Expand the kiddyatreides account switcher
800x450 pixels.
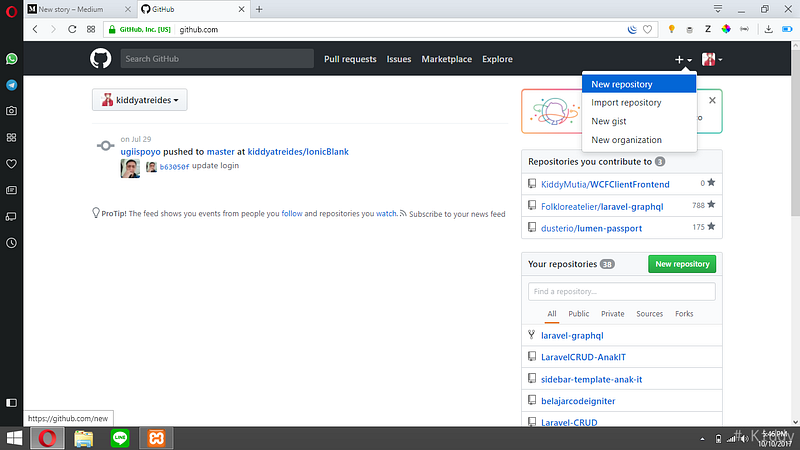pos(139,100)
